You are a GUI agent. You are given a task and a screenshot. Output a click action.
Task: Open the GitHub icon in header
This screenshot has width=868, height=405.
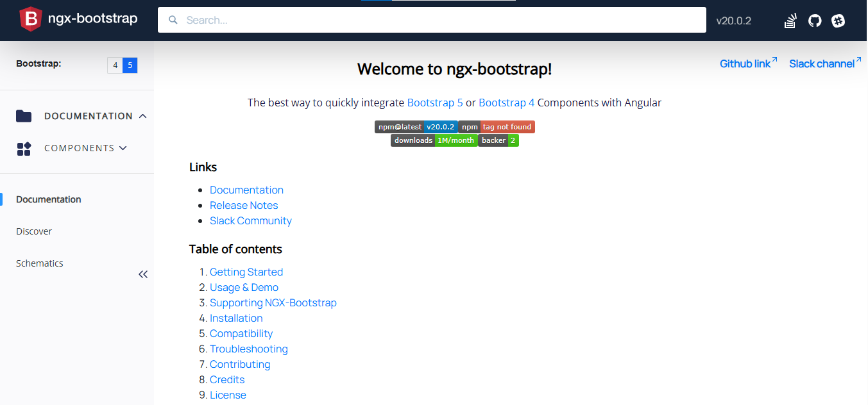815,21
